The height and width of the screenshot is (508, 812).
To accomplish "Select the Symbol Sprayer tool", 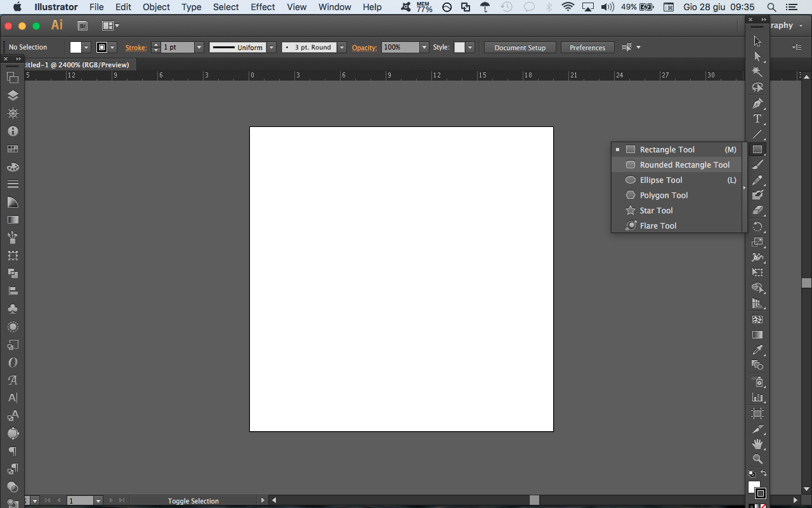I will click(x=757, y=382).
